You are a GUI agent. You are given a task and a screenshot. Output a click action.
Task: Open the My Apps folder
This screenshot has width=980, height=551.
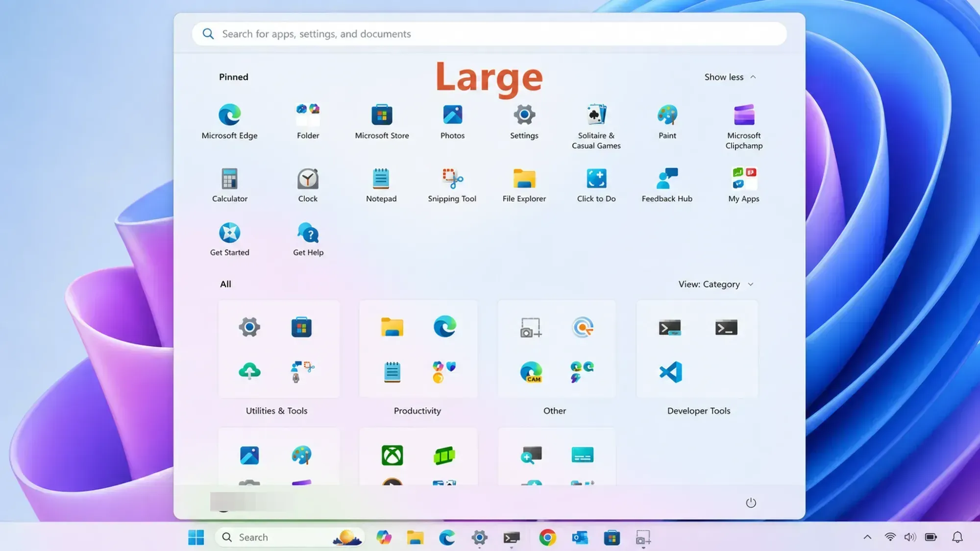click(x=744, y=185)
